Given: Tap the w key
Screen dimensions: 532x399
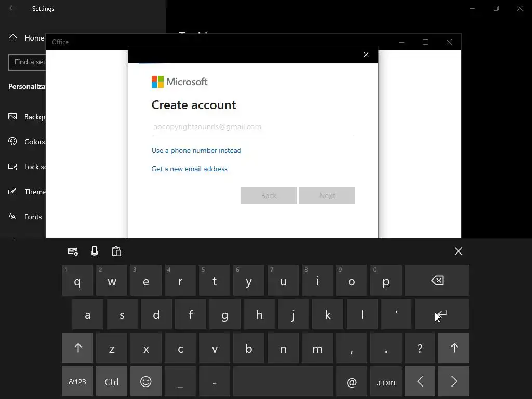Looking at the screenshot, I should point(112,280).
